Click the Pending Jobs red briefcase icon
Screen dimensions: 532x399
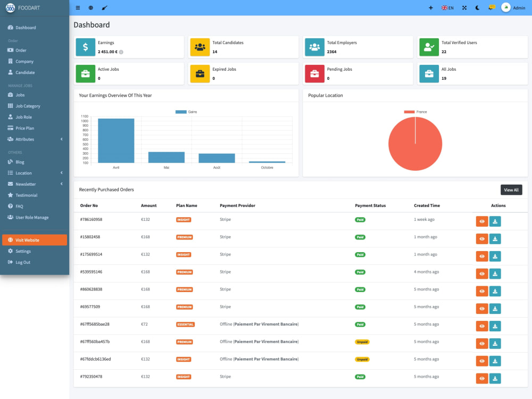pos(314,73)
